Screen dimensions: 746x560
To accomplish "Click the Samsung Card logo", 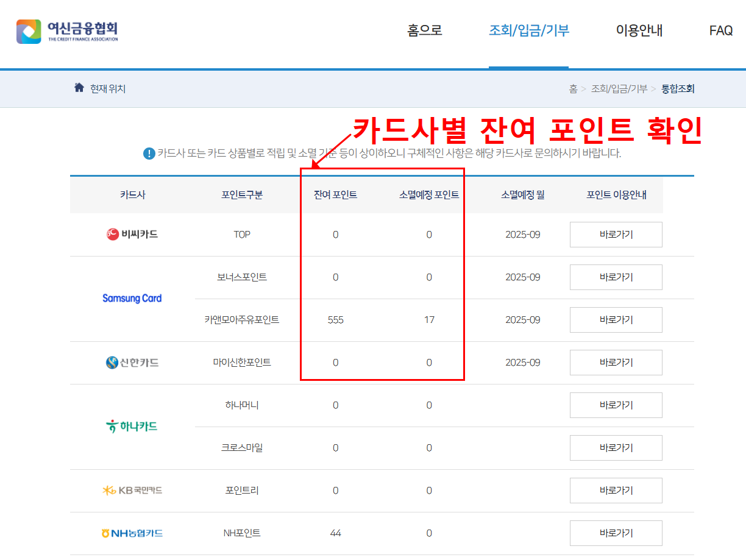I will 132,299.
